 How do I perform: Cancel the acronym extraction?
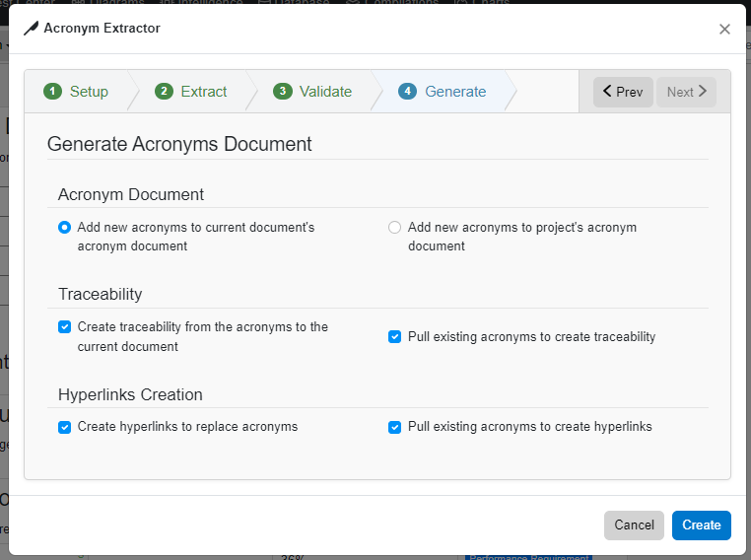point(634,525)
